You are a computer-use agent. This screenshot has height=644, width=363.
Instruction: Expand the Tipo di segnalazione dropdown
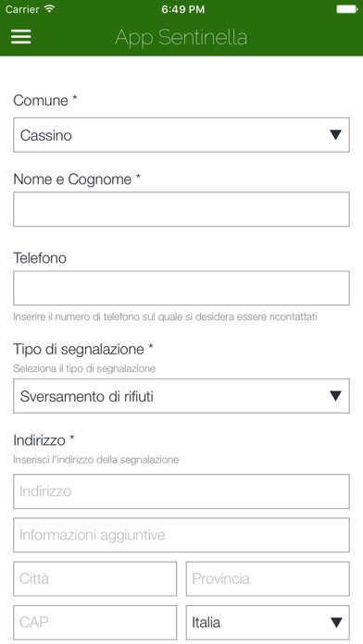181,396
